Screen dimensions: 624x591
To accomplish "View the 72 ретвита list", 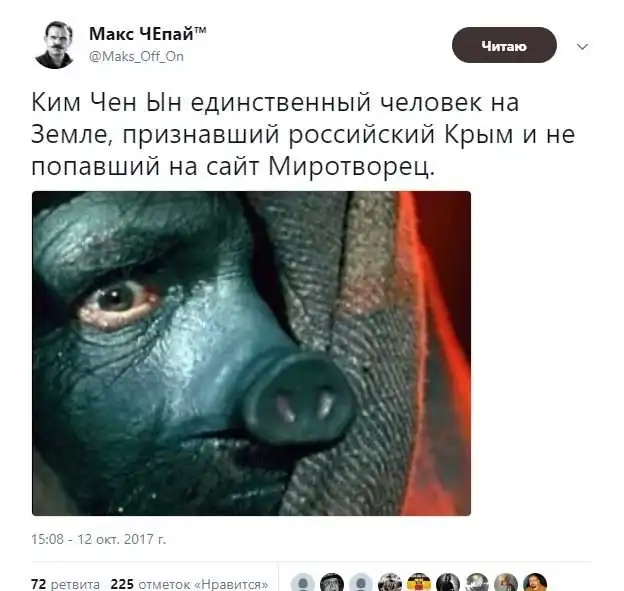I will coord(66,584).
